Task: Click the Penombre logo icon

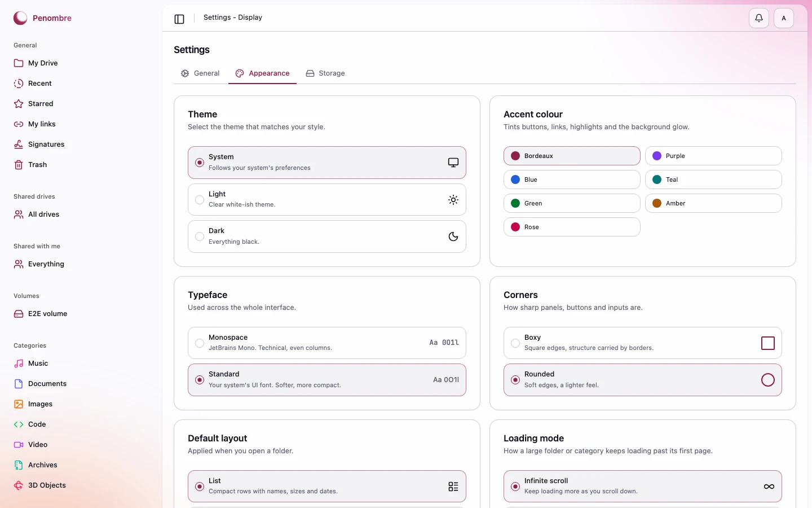Action: click(x=20, y=18)
